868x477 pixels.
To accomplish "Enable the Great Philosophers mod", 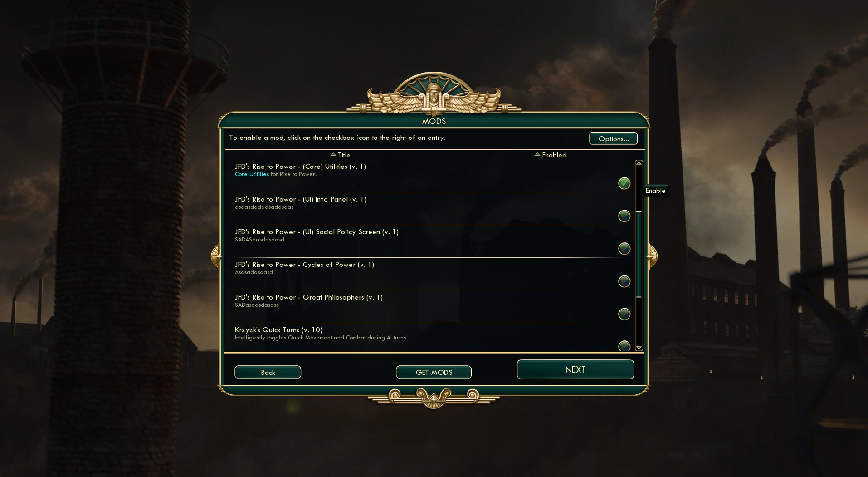I will pyautogui.click(x=624, y=314).
